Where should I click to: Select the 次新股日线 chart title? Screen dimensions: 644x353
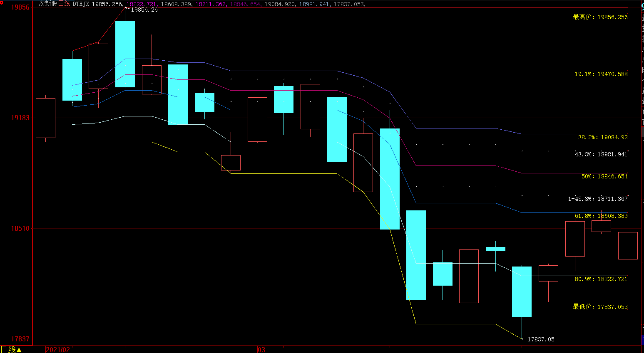click(55, 4)
